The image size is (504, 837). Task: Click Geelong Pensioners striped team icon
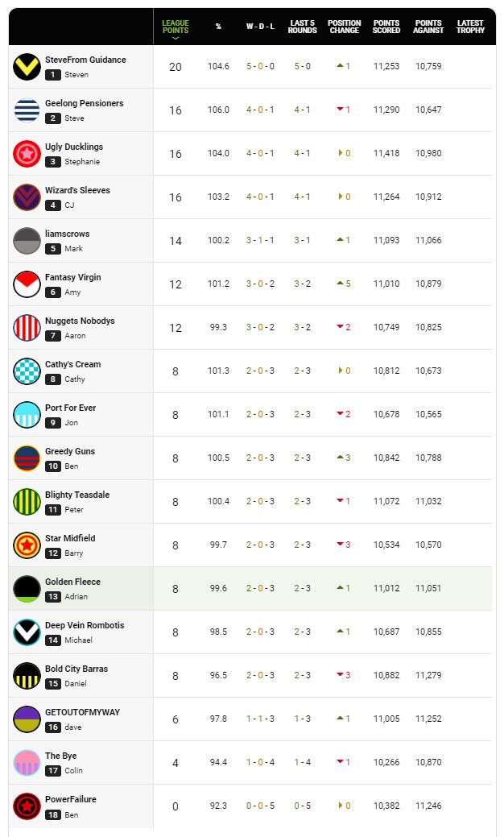(x=27, y=110)
